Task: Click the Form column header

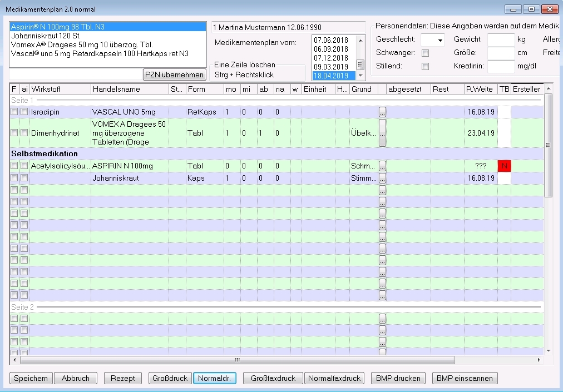Action: pos(205,89)
